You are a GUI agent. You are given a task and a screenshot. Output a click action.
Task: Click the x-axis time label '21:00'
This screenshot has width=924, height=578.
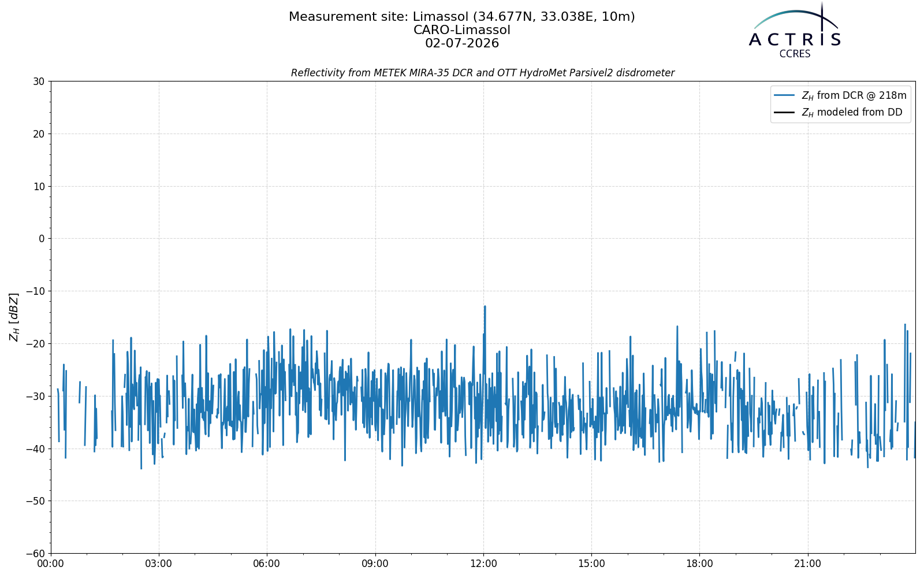[807, 564]
